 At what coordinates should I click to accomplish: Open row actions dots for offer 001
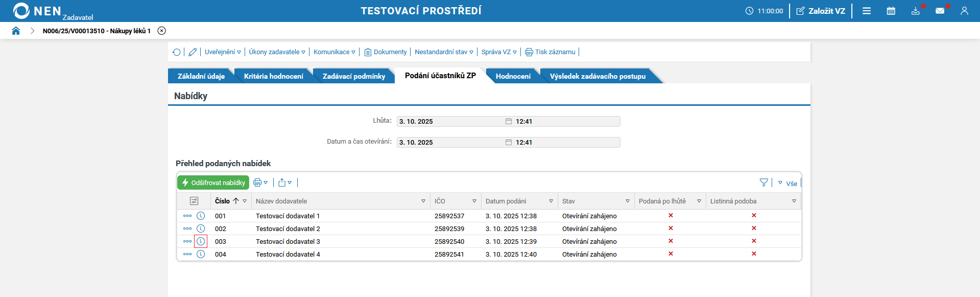(x=187, y=216)
